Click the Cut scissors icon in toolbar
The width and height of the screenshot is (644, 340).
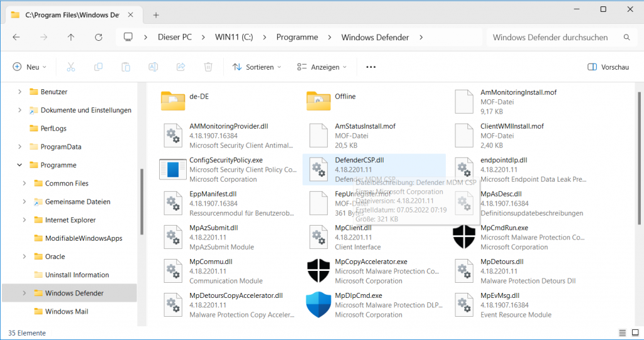70,67
